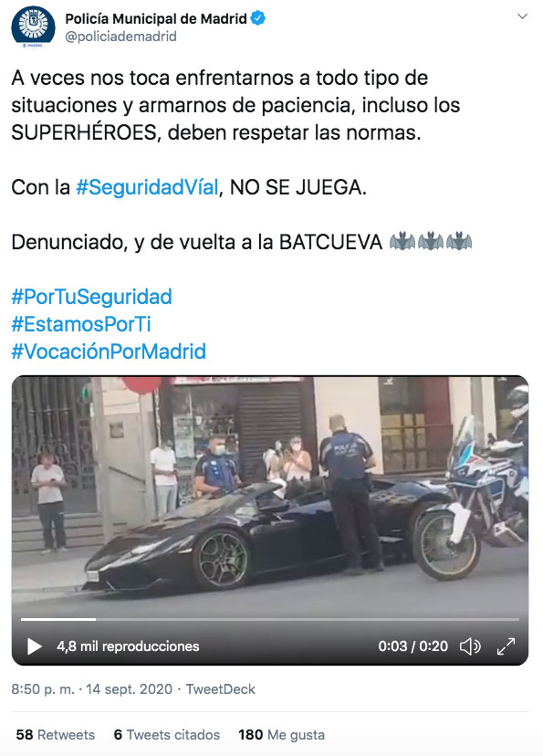
Task: Click the bat emojis after BATCUEVA
Action: coord(430,241)
